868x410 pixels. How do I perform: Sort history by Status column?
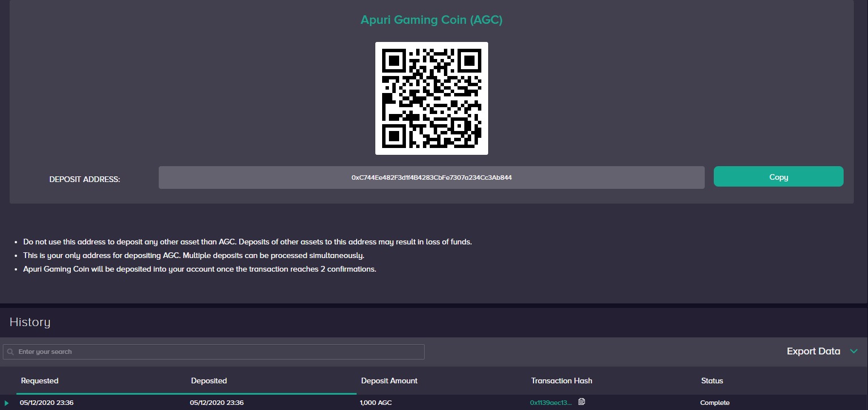712,381
